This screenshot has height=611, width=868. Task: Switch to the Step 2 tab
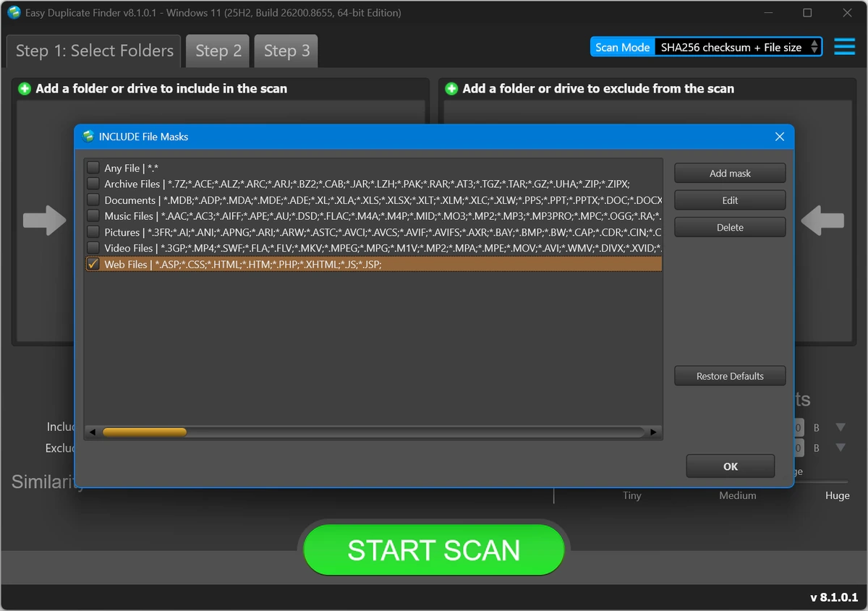(218, 51)
